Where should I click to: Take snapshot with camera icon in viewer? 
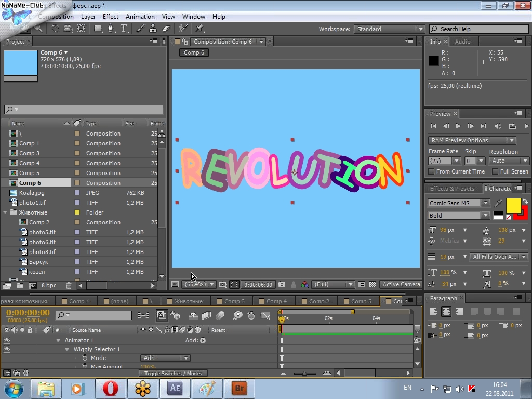click(x=282, y=284)
